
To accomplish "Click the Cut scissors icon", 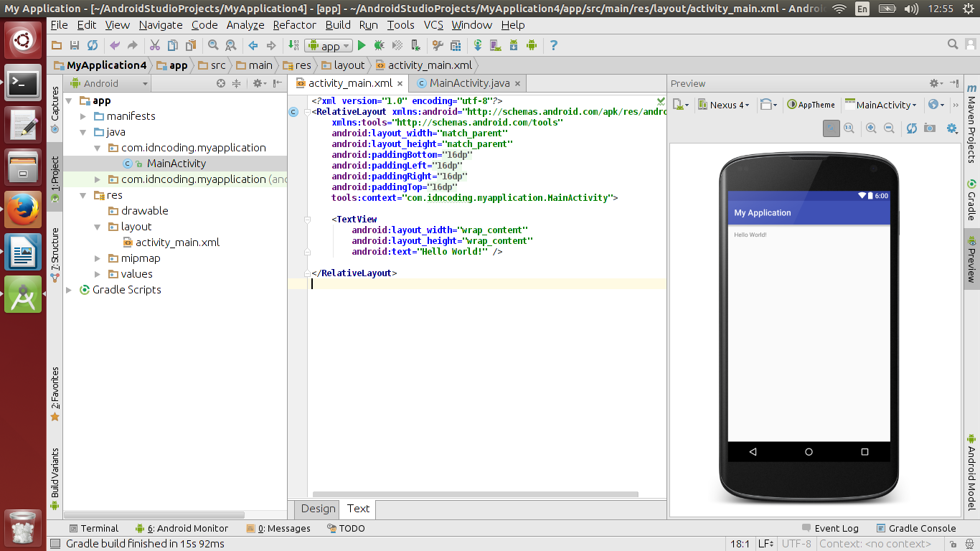I will click(154, 45).
